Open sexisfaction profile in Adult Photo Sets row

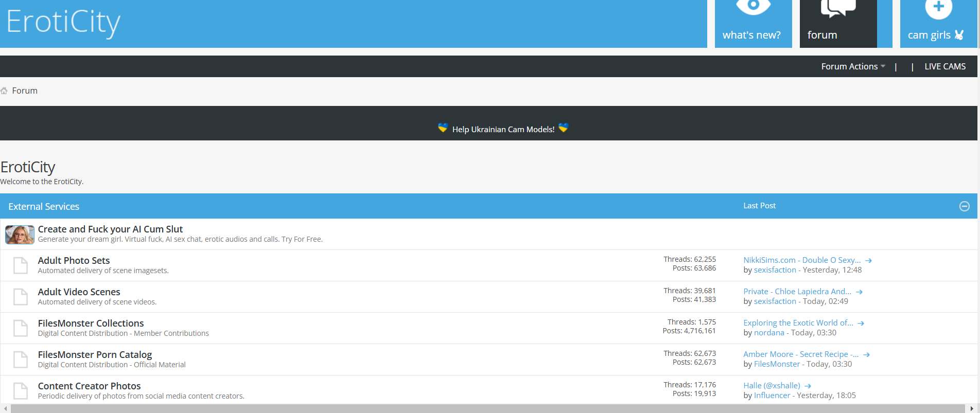pos(775,270)
